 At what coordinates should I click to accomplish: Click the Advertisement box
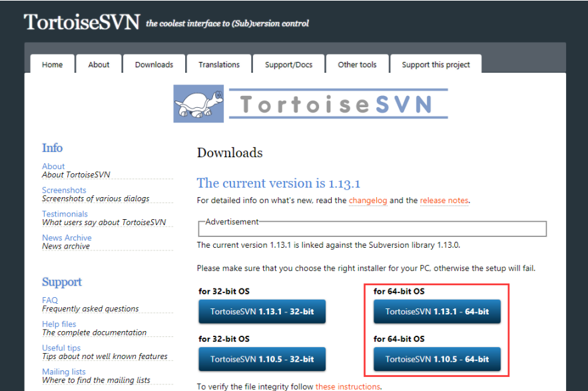pyautogui.click(x=372, y=228)
